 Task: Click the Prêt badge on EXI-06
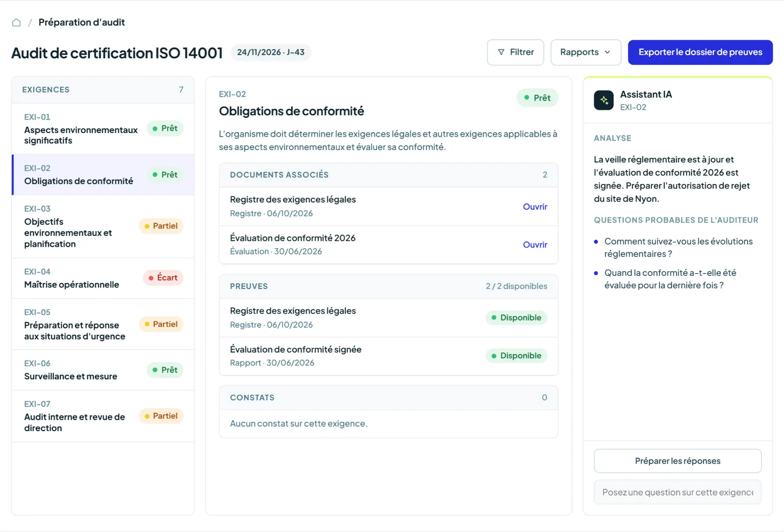(165, 370)
